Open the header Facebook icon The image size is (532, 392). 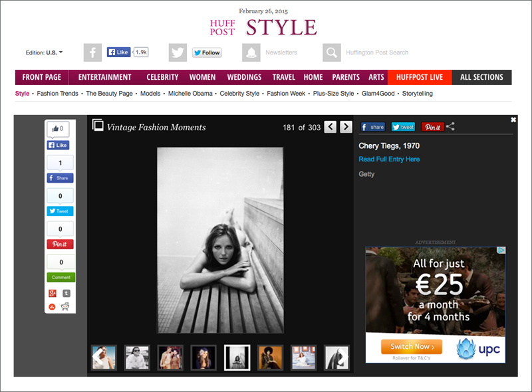tap(92, 52)
